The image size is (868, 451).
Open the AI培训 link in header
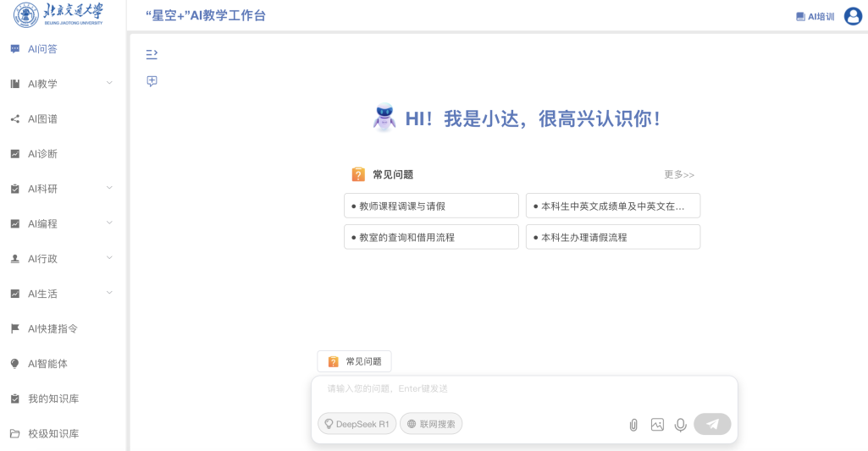click(815, 16)
